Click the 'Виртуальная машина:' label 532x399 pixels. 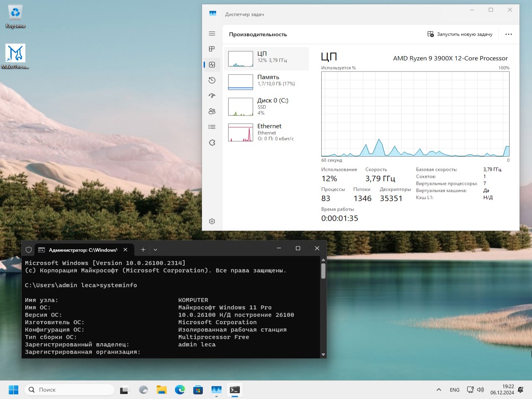pos(441,190)
